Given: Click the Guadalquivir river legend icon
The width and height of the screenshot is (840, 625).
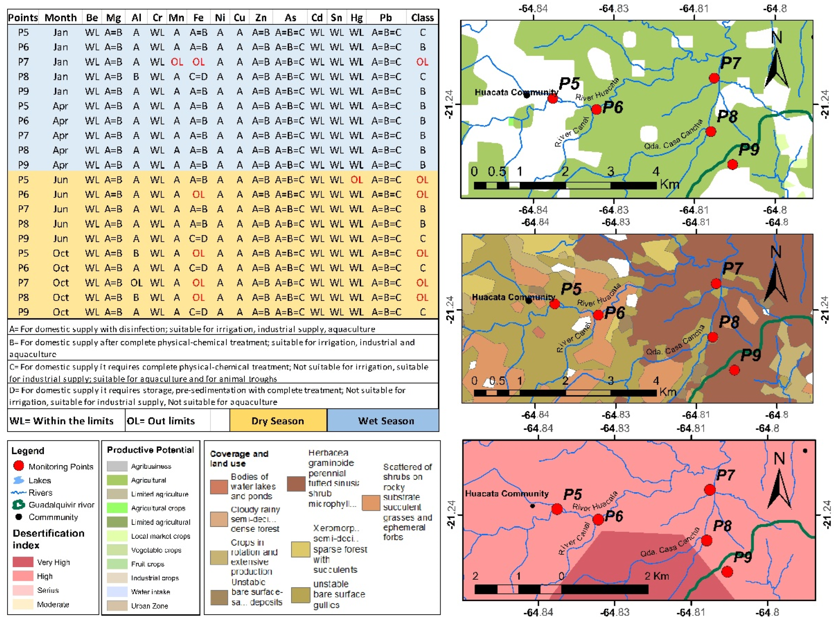Looking at the screenshot, I should tap(18, 505).
